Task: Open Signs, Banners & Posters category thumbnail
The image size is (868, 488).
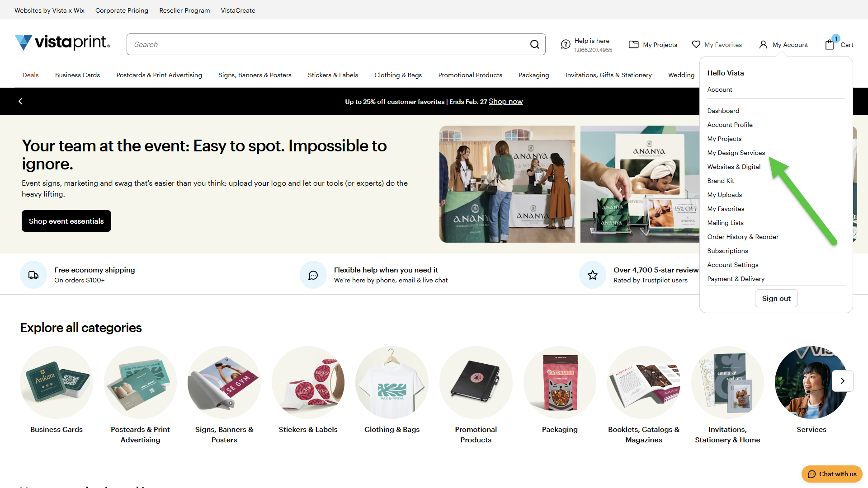Action: pyautogui.click(x=224, y=382)
